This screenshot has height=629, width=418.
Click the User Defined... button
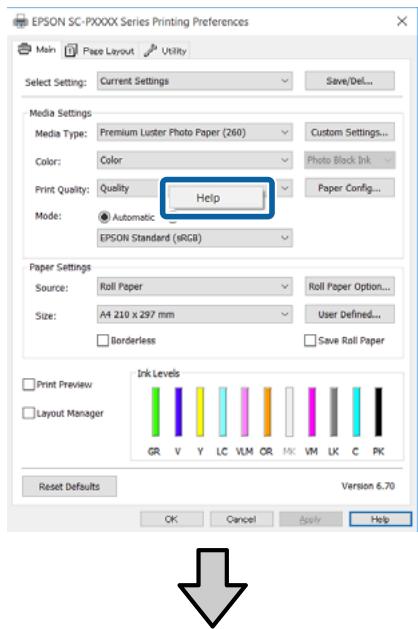point(349,314)
